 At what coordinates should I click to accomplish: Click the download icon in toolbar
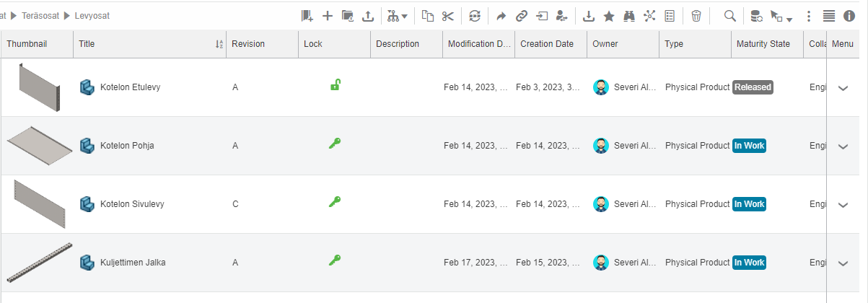click(589, 15)
